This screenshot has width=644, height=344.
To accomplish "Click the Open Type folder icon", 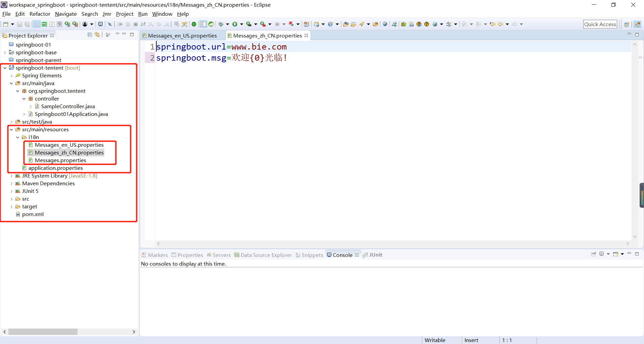I will point(345,24).
